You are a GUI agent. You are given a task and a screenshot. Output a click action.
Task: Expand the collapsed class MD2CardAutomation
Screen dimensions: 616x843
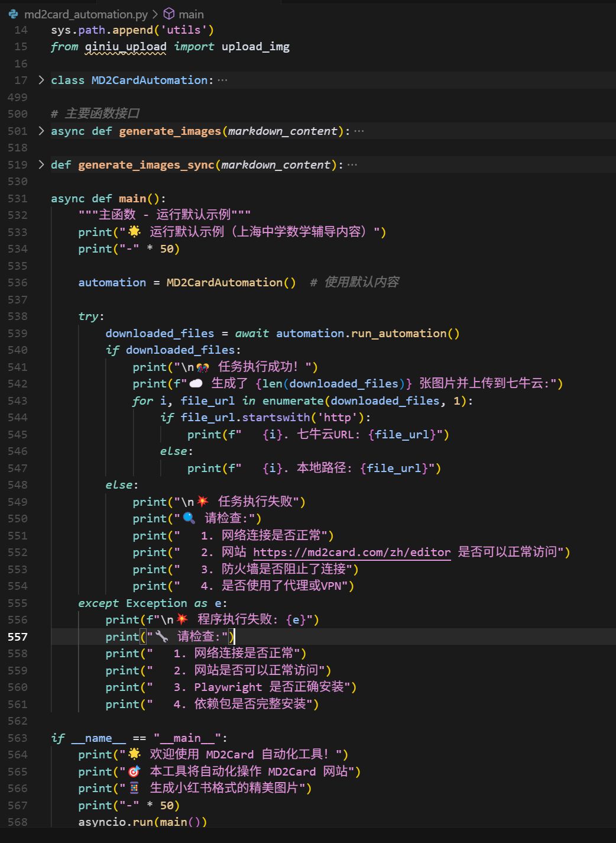(40, 80)
